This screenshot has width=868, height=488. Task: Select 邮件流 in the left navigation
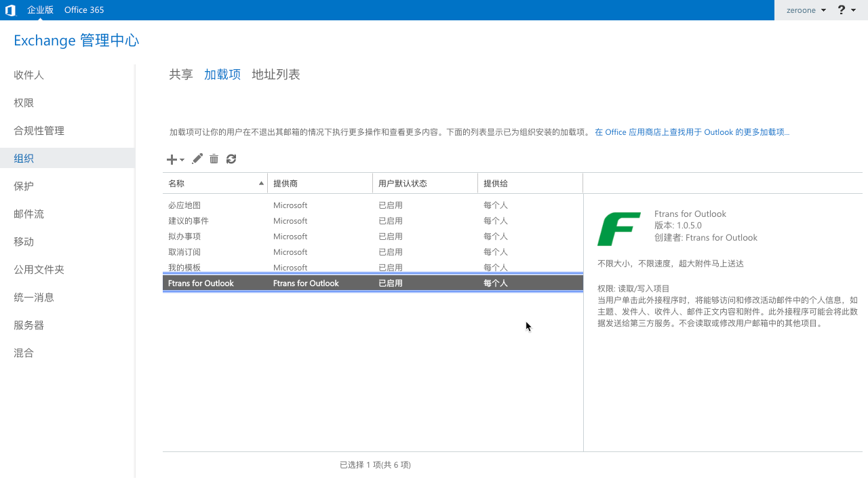28,213
